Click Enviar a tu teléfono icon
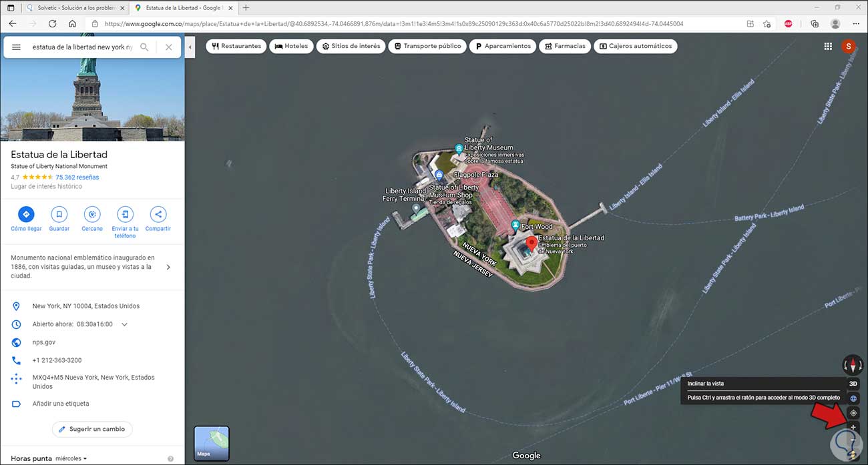Viewport: 868px width, 465px height. coord(125,214)
